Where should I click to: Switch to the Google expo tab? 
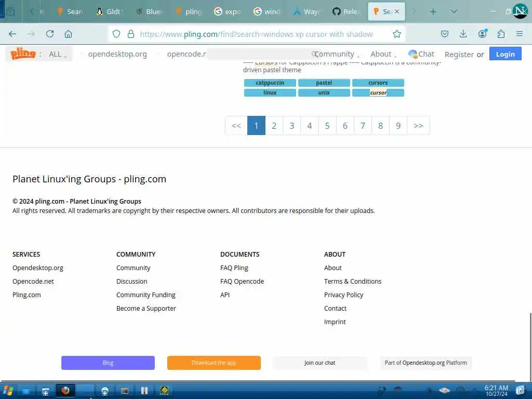[227, 11]
